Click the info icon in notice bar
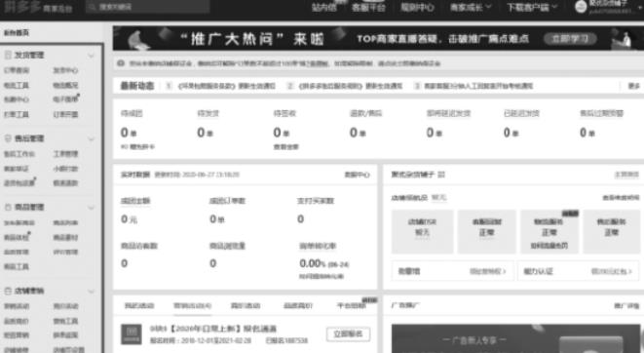The width and height of the screenshot is (644, 353). [x=121, y=63]
